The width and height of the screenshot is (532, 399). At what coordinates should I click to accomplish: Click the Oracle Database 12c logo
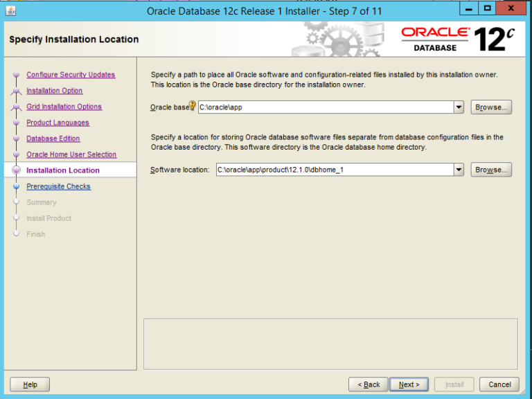[x=458, y=39]
